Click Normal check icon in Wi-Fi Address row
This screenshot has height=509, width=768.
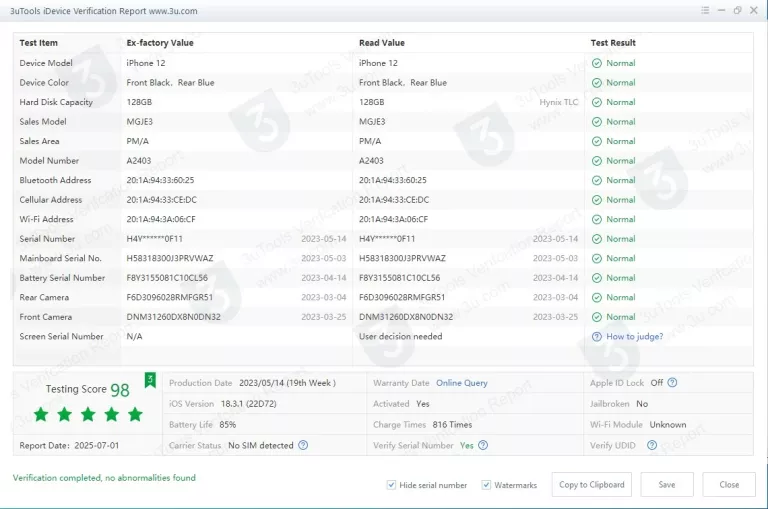pyautogui.click(x=597, y=219)
